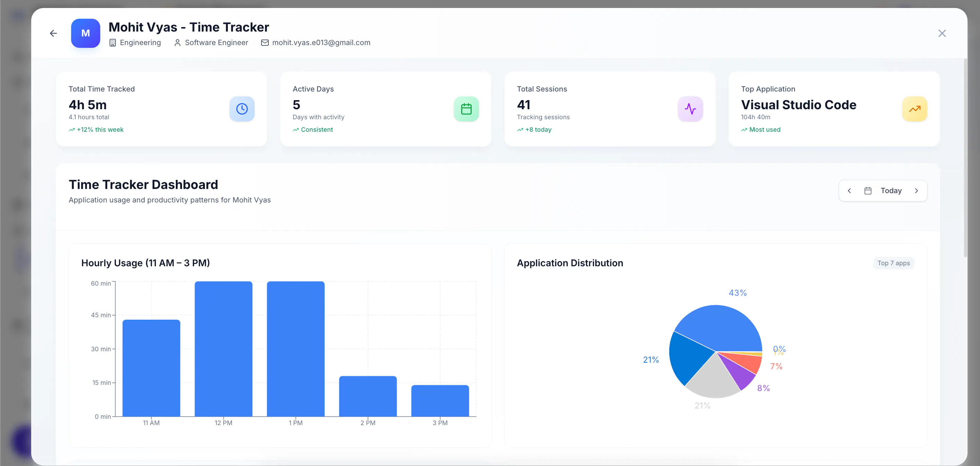This screenshot has height=466, width=980.
Task: Click the +8 today trend label
Action: pos(538,129)
